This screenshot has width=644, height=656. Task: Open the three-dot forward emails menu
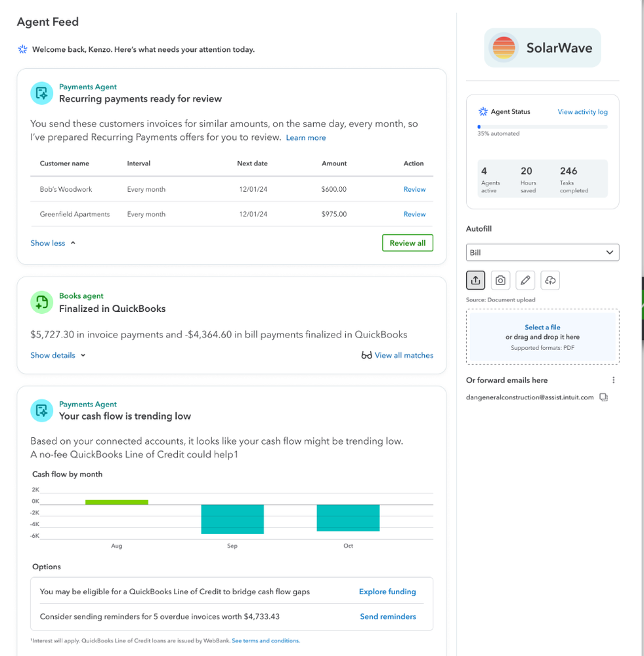[x=614, y=380]
